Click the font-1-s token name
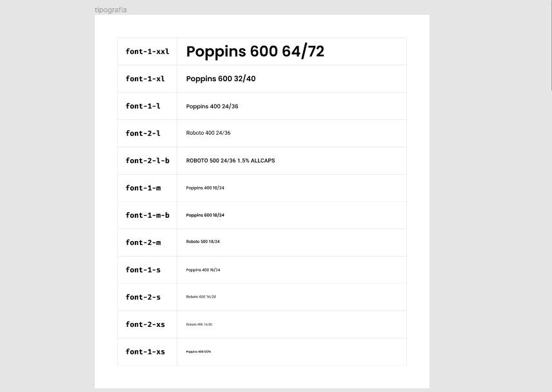 [x=143, y=269]
